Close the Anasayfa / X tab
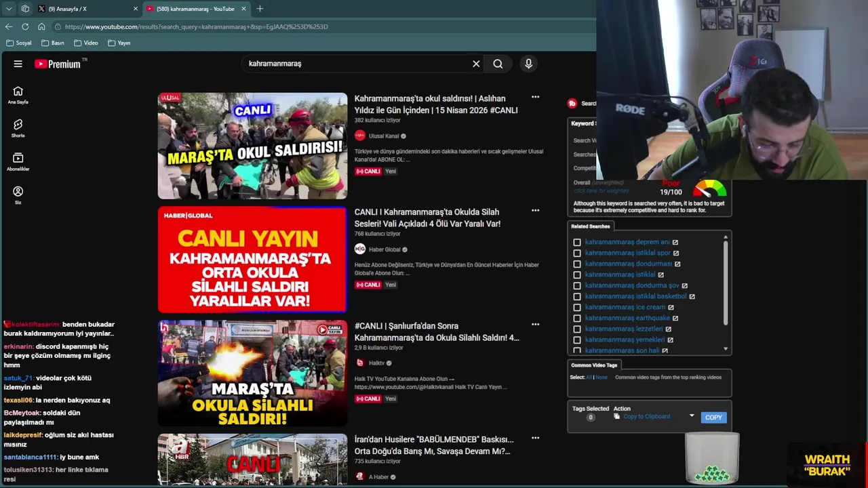The image size is (868, 488). [x=135, y=9]
